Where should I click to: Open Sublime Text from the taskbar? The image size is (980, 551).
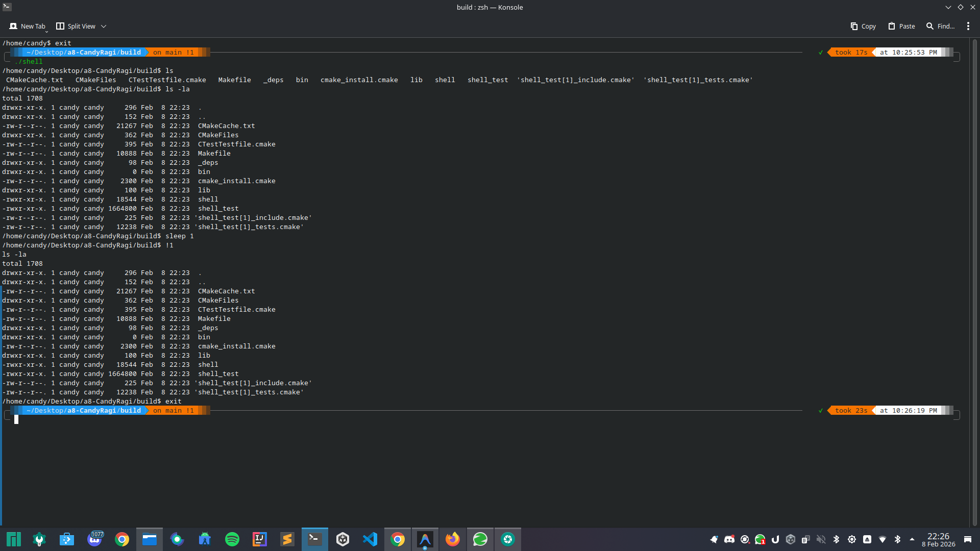pos(287,539)
